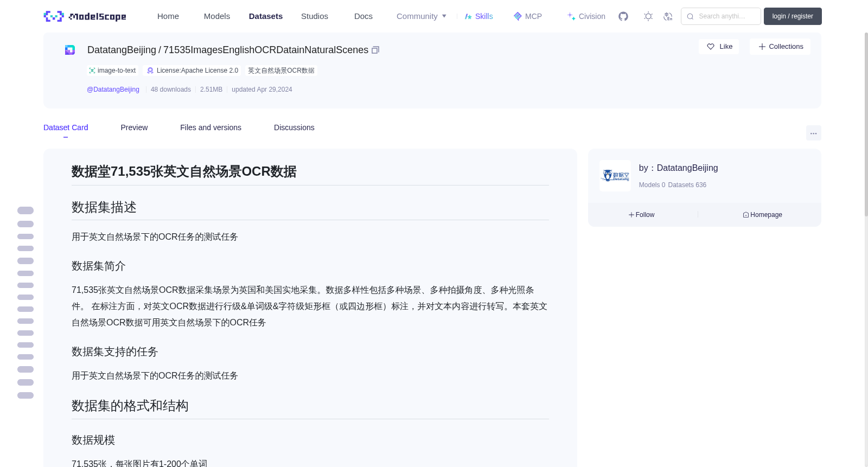Click the 英文自然场景OCR数据 tag
The height and width of the screenshot is (467, 868).
(281, 71)
